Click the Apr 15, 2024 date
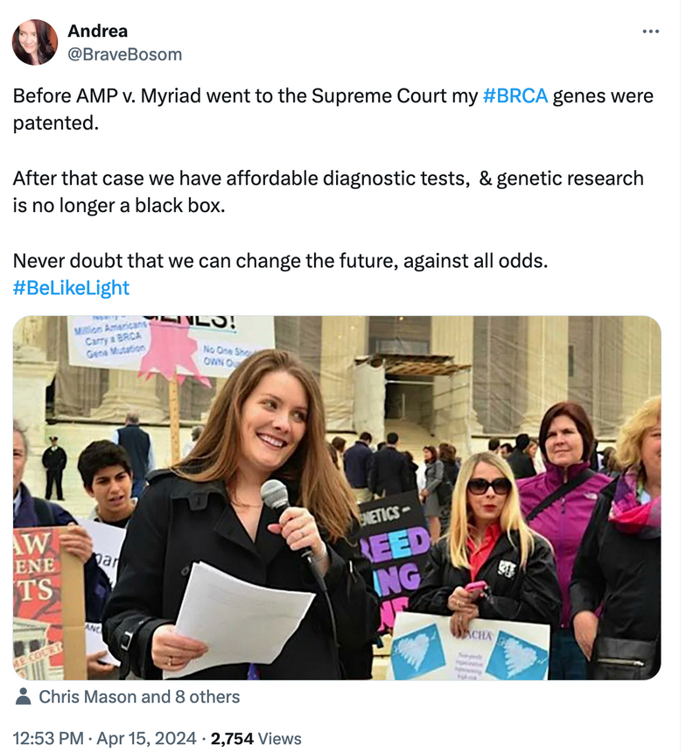This screenshot has height=753, width=700. click(146, 738)
